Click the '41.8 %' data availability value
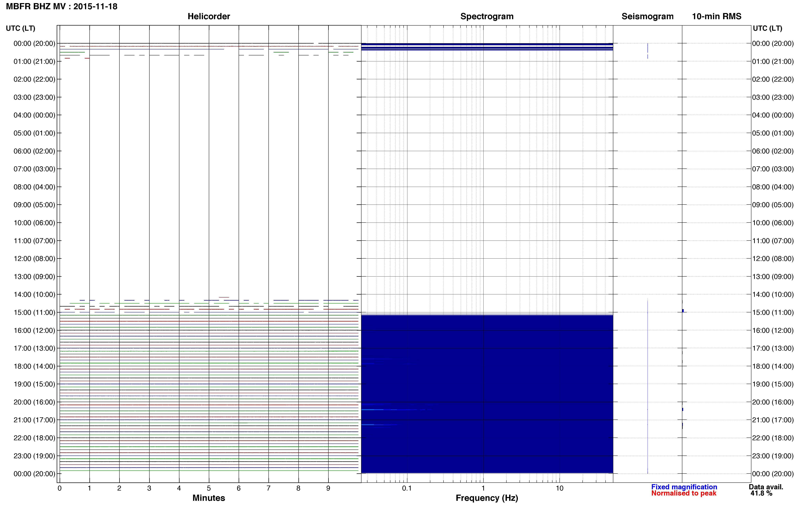The height and width of the screenshot is (508, 812). [762, 493]
